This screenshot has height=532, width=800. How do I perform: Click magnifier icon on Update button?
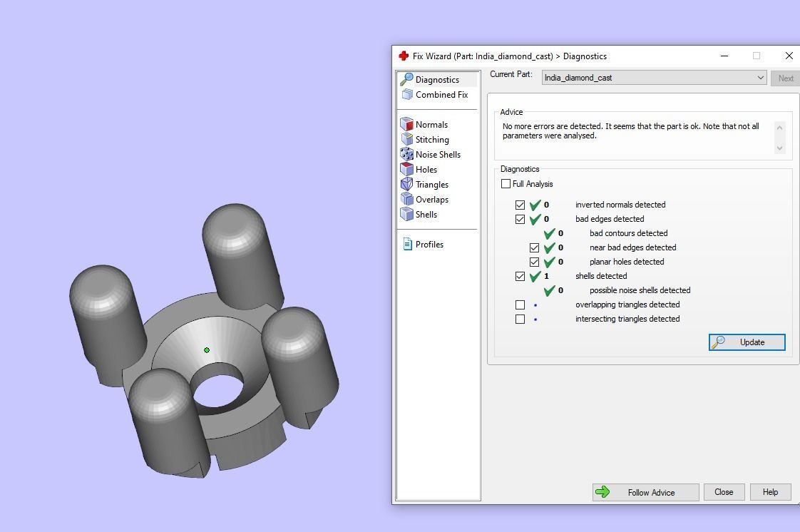(719, 342)
